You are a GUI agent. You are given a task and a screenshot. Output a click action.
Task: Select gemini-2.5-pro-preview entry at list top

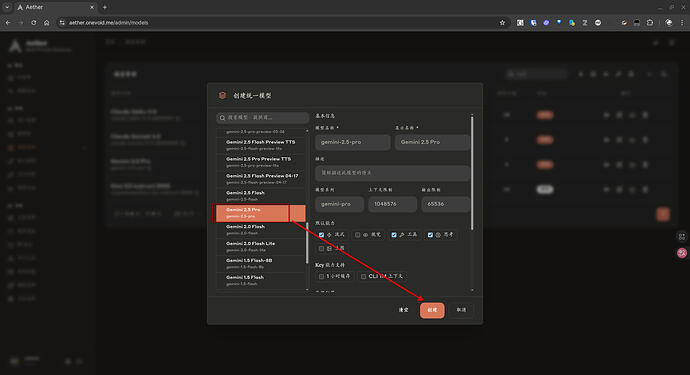(261, 132)
